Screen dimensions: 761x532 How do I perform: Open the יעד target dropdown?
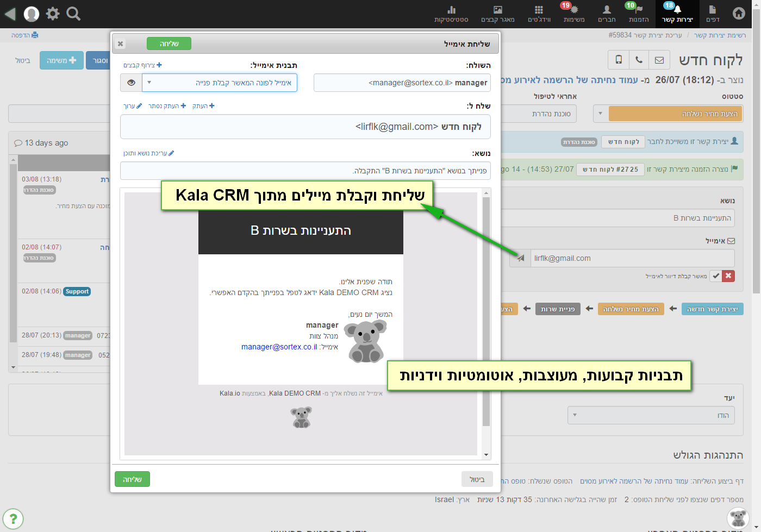(x=651, y=415)
